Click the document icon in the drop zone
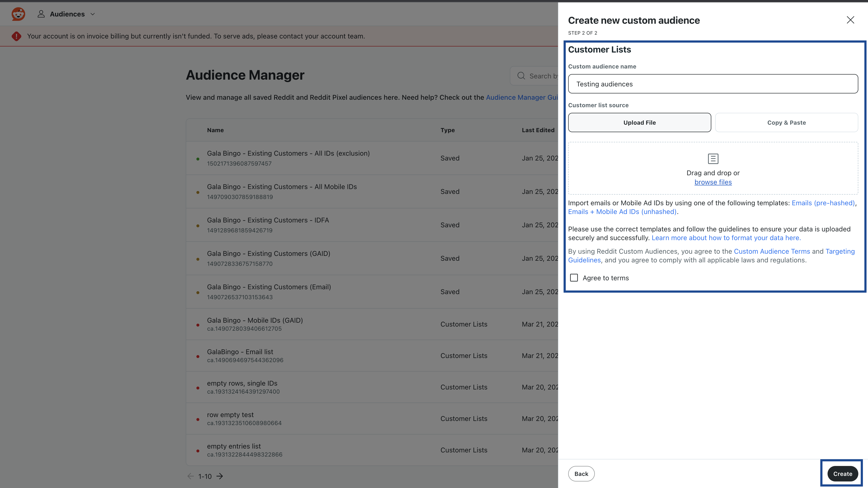The height and width of the screenshot is (488, 868). point(713,158)
